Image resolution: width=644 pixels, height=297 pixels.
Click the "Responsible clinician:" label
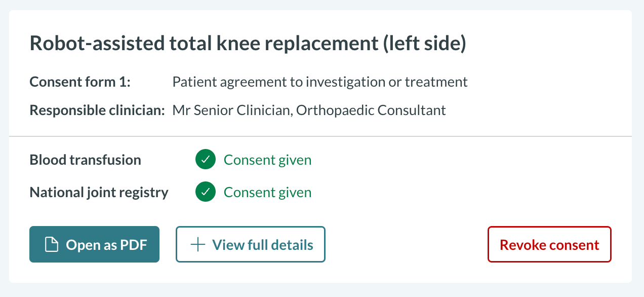pos(97,110)
